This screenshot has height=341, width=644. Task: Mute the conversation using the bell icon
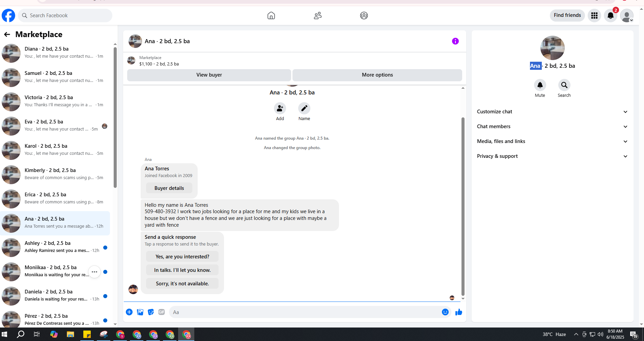pos(540,85)
